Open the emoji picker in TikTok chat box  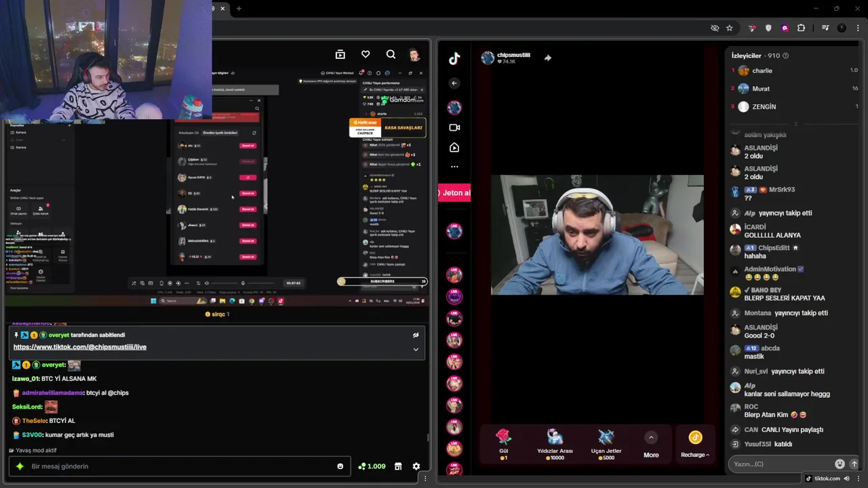pos(840,464)
